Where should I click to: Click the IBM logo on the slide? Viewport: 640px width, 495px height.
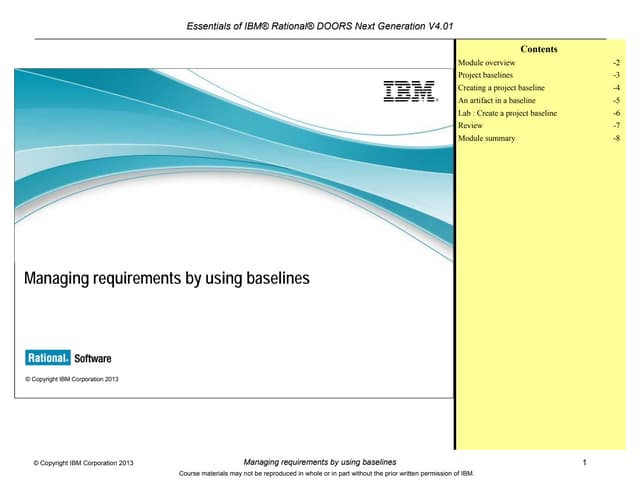click(410, 92)
